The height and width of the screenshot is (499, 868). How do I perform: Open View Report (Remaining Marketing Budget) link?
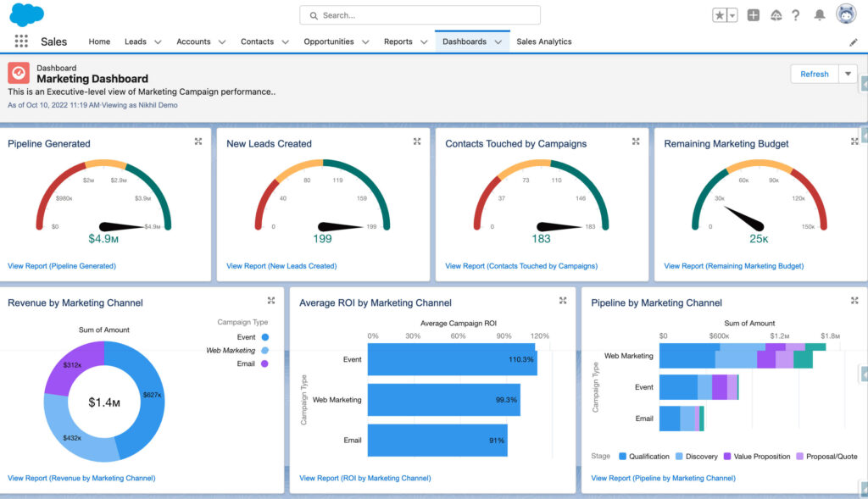[733, 266]
